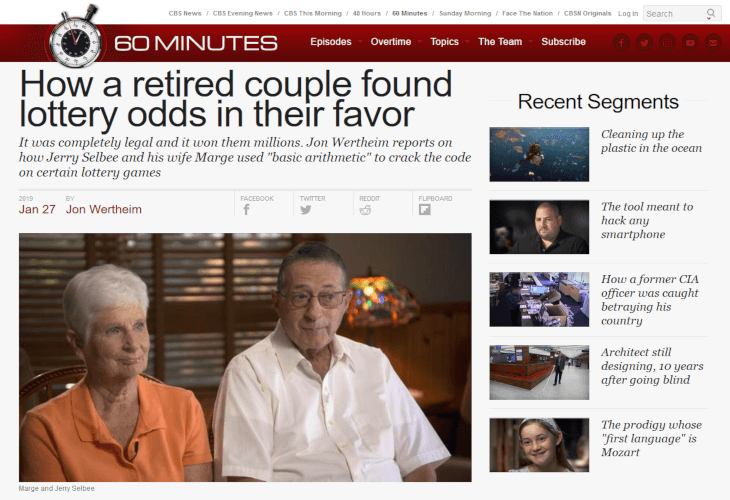
Task: Expand the Episodes dropdown menu
Action: click(331, 42)
